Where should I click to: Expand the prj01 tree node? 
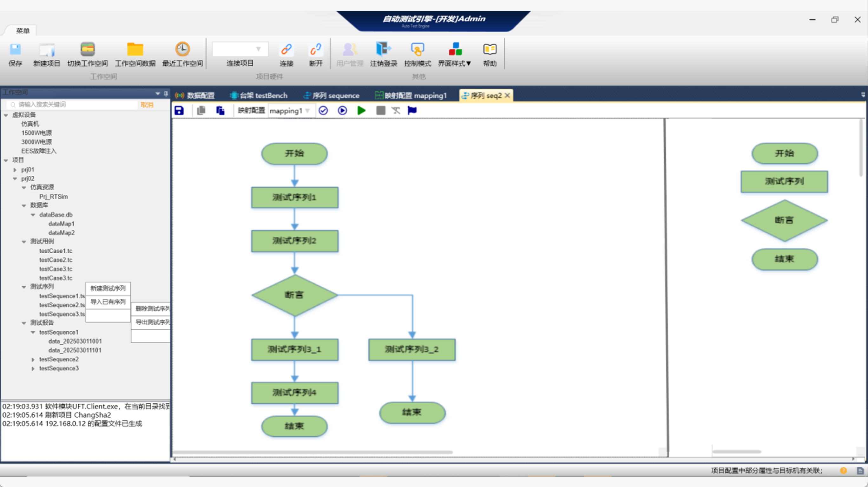tap(15, 170)
